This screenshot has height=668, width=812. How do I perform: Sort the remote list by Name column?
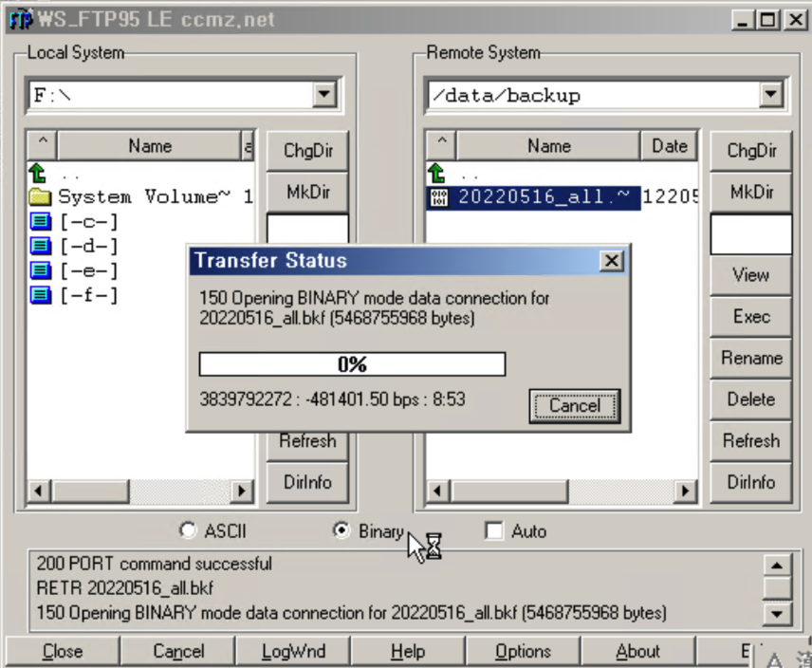coord(549,145)
